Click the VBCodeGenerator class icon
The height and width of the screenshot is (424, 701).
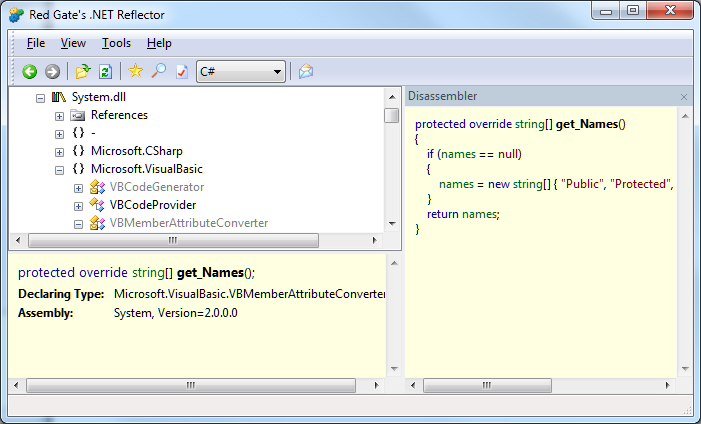(x=97, y=187)
